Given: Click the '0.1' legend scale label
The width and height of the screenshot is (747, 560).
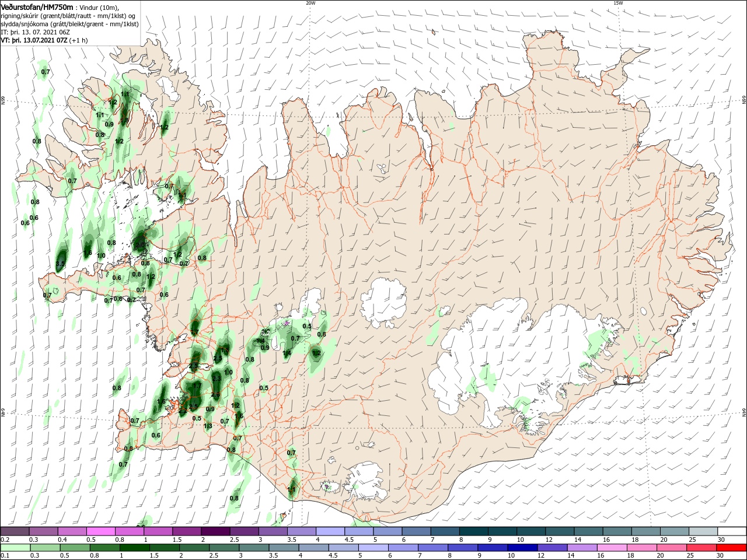Looking at the screenshot, I should coord(5,556).
